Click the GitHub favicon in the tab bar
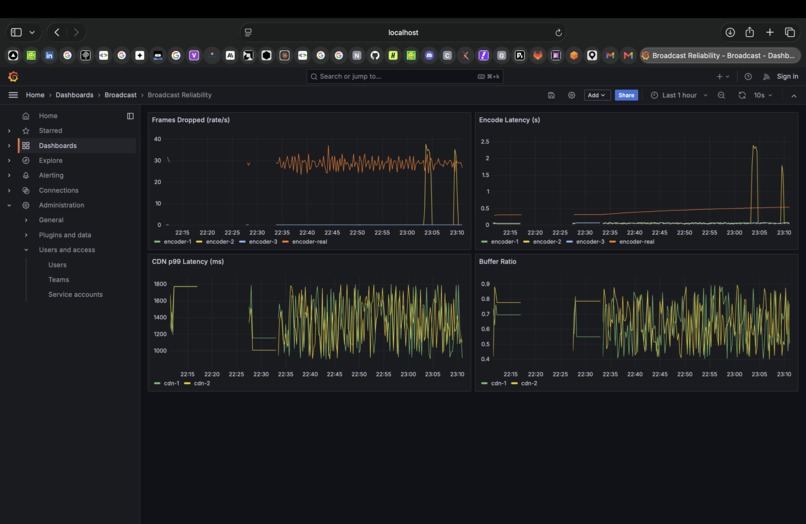806x524 pixels. (x=375, y=56)
